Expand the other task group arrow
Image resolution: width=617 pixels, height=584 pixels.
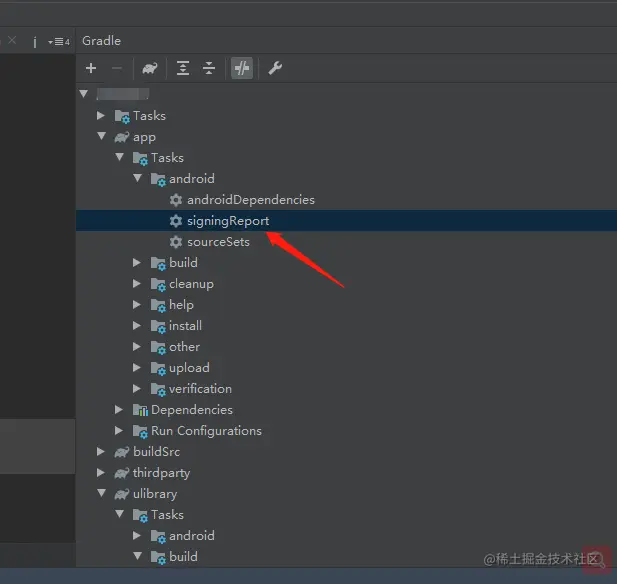[137, 346]
